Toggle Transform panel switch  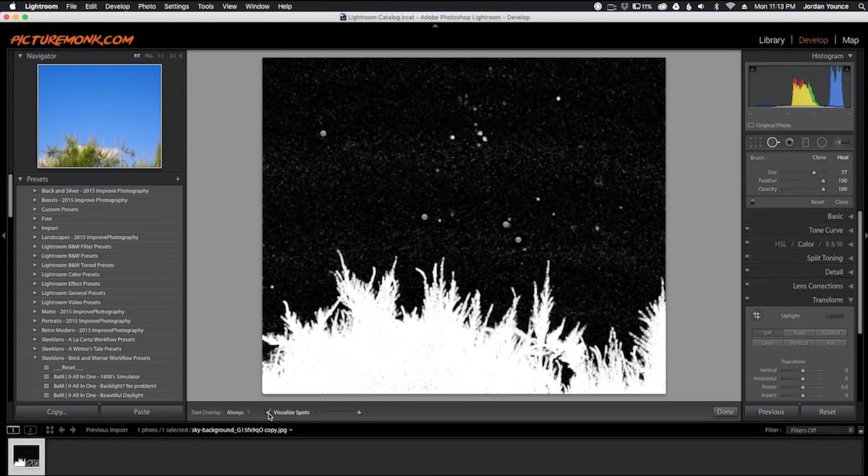point(747,299)
